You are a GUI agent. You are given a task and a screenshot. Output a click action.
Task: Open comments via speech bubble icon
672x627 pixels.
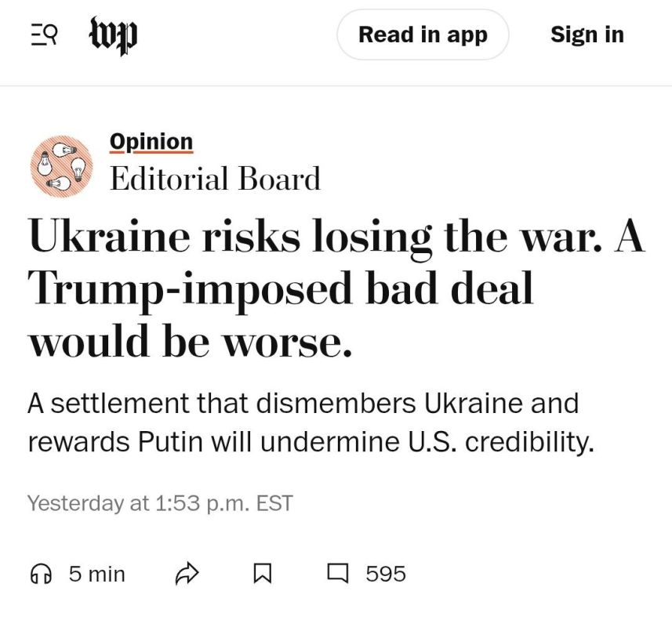(338, 574)
